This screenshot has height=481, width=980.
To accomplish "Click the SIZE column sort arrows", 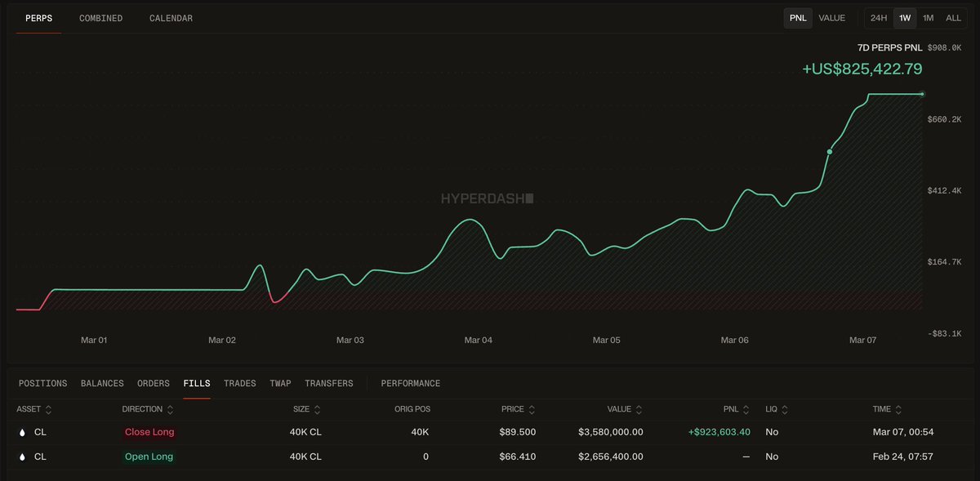I will tap(317, 409).
